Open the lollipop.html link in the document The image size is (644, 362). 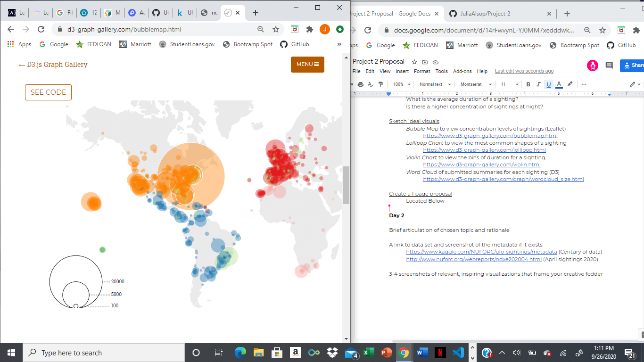point(484,150)
